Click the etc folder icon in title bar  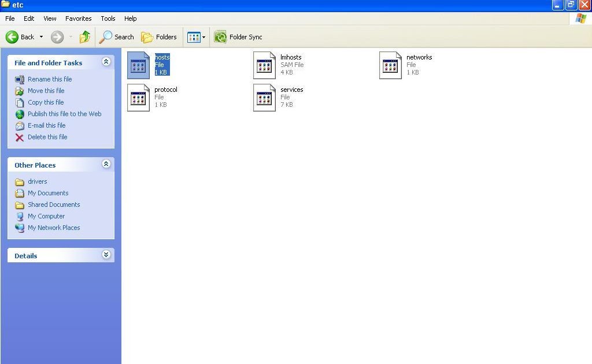(5, 4)
